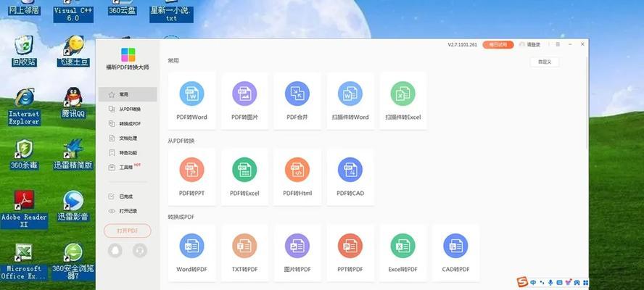Viewport: 644px width, 290px height.
Task: Choose Word转PDF conversion
Action: pos(191,253)
